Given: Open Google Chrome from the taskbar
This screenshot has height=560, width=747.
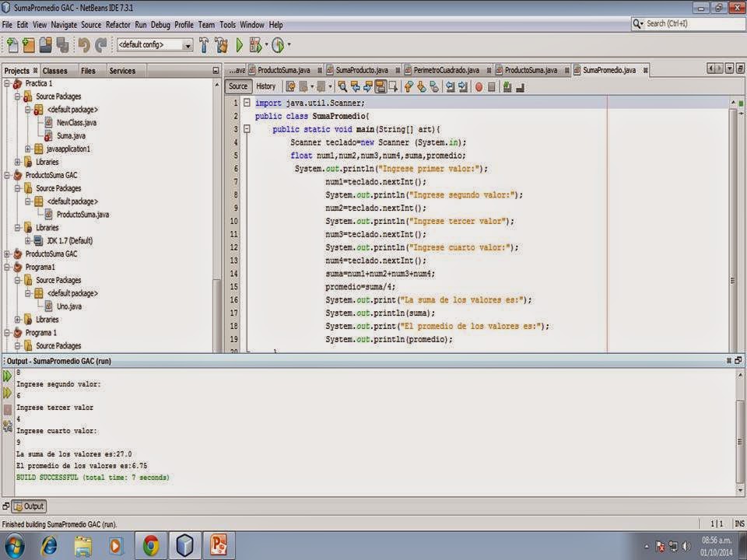Looking at the screenshot, I should 150,546.
